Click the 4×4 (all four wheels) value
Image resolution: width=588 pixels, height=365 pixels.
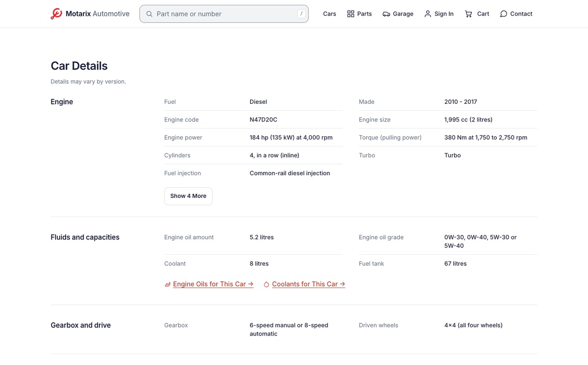coord(473,325)
